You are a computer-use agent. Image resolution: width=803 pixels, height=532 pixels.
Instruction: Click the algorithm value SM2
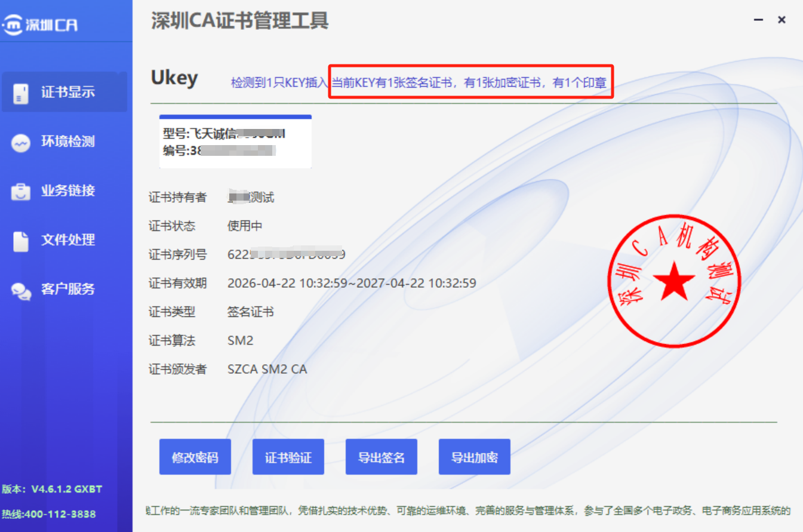click(241, 341)
